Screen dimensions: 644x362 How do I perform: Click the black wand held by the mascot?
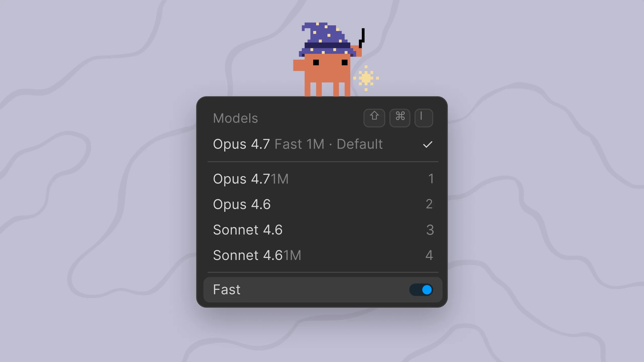362,38
